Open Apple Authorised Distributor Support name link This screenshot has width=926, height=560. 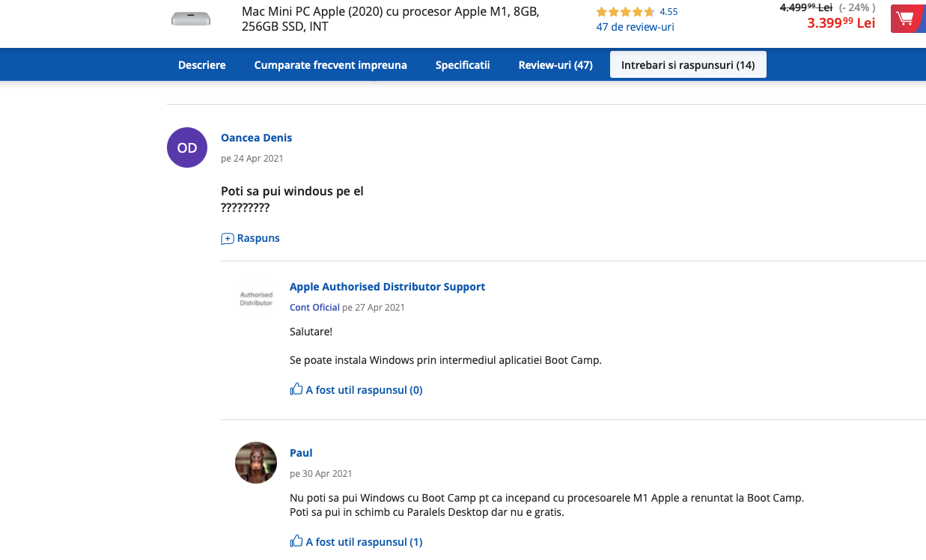pos(387,287)
